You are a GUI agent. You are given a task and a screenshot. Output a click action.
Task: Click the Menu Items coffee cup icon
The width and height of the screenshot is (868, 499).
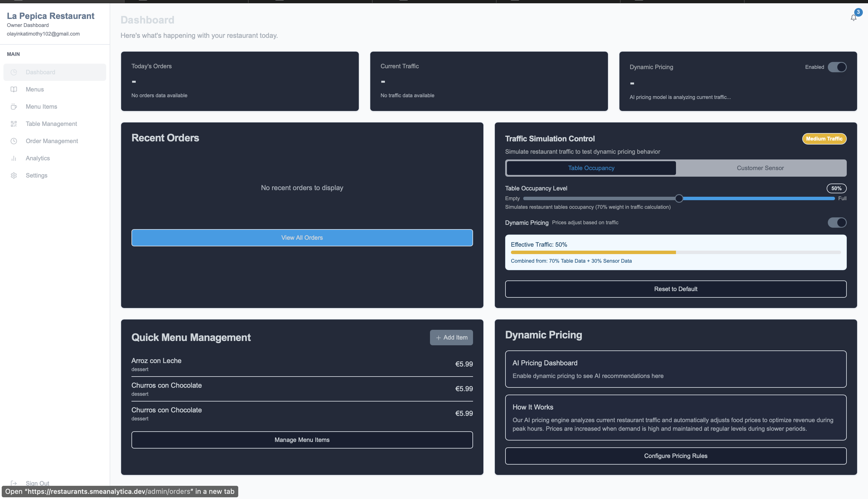tap(14, 107)
